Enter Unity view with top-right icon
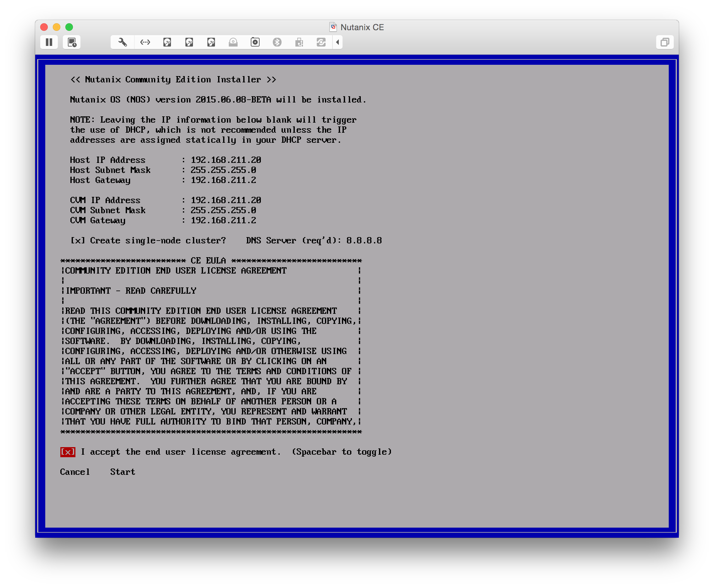The height and width of the screenshot is (588, 714). (x=665, y=42)
